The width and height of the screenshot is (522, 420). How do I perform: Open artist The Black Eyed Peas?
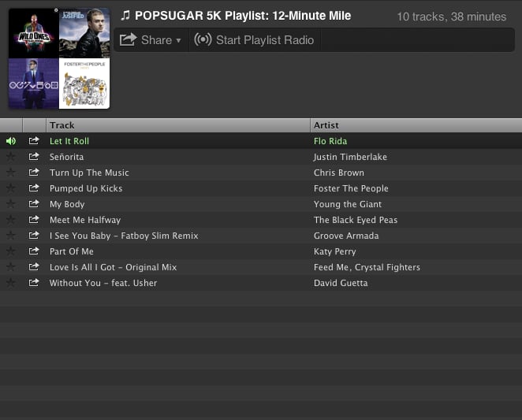(356, 220)
